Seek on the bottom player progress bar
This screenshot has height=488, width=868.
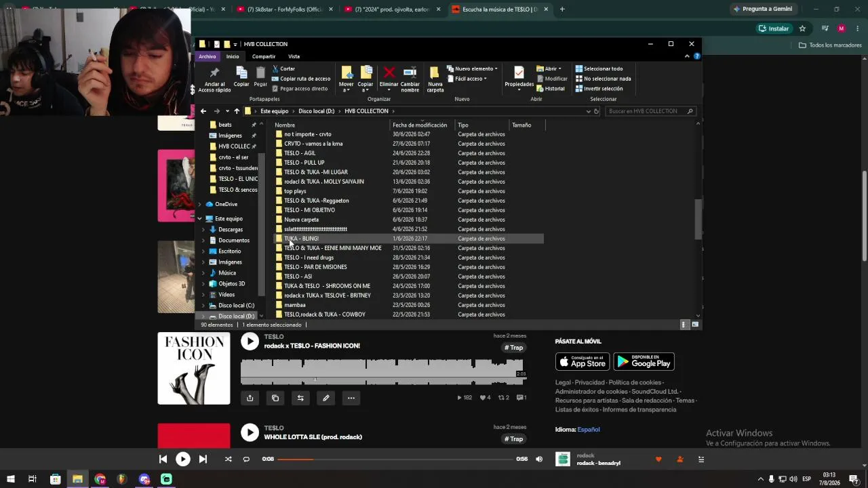pyautogui.click(x=395, y=459)
